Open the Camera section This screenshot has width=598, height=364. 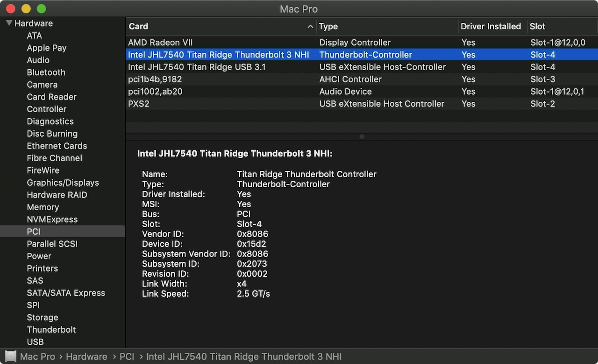[x=42, y=84]
